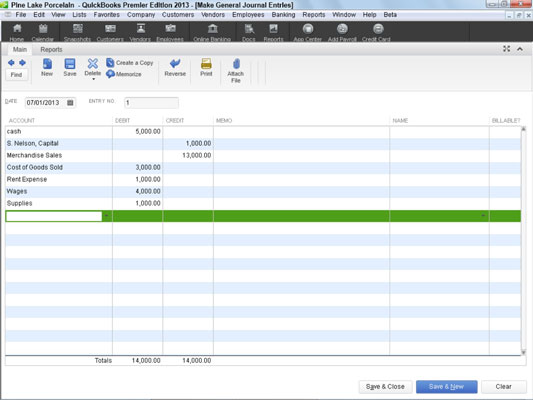Screen dimensions: 533x400
Task: Create a new journal entry icon
Action: pyautogui.click(x=47, y=64)
